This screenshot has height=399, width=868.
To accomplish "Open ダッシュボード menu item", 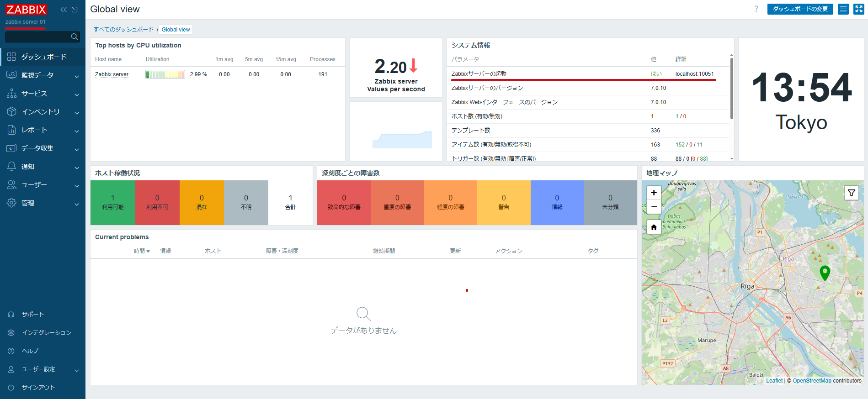I will click(43, 57).
